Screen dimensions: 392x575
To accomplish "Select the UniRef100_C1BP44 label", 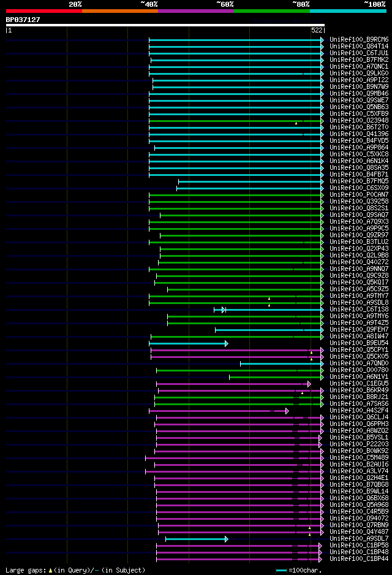I will click(359, 559).
